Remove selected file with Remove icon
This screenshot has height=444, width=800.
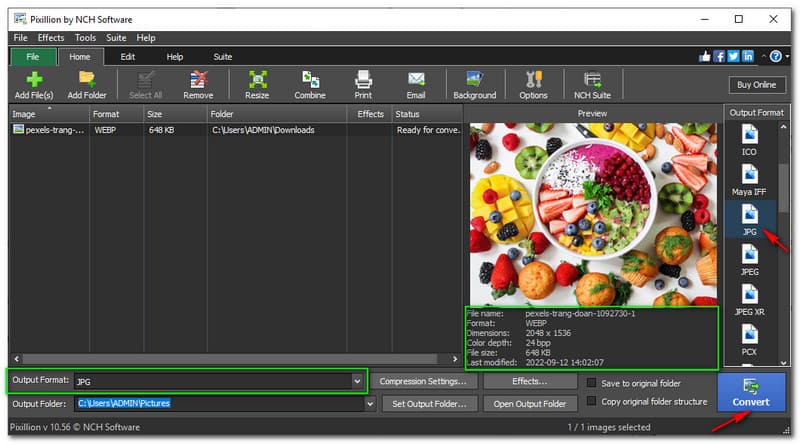click(x=198, y=80)
